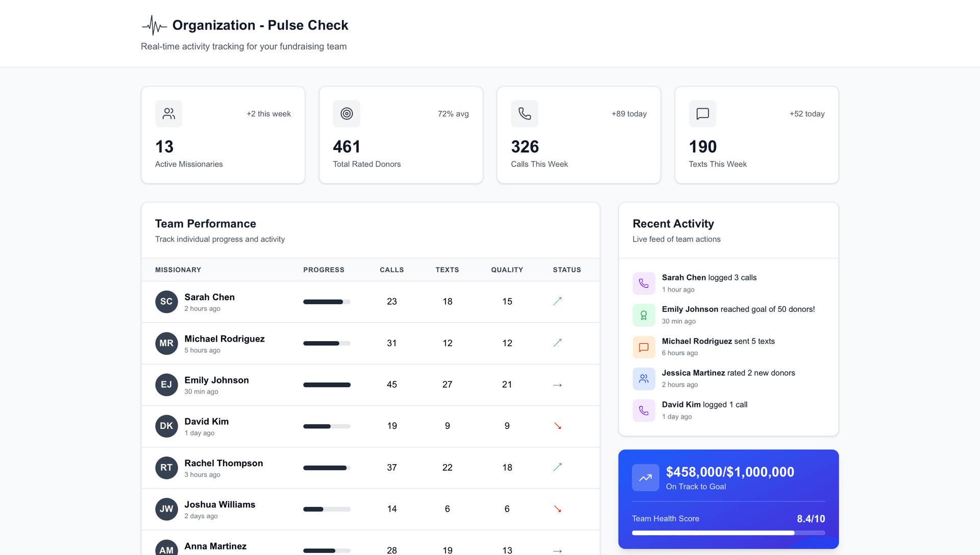Click Joshua Williams' JW avatar
Screen dimensions: 980x555
coord(166,509)
